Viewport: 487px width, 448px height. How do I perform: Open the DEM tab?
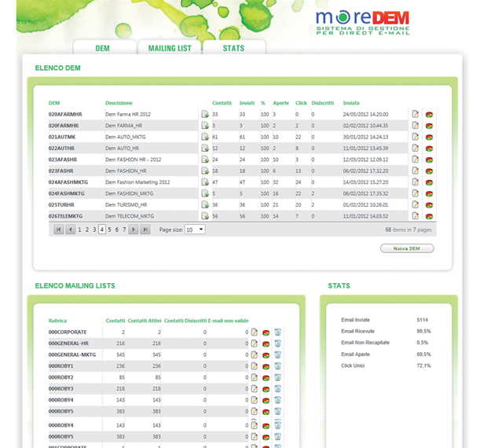103,48
